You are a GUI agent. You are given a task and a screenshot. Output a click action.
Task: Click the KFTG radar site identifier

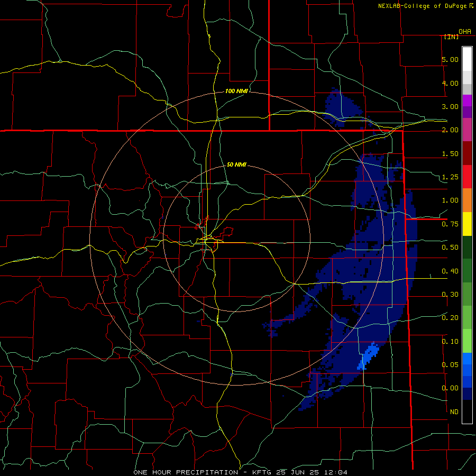(x=263, y=472)
